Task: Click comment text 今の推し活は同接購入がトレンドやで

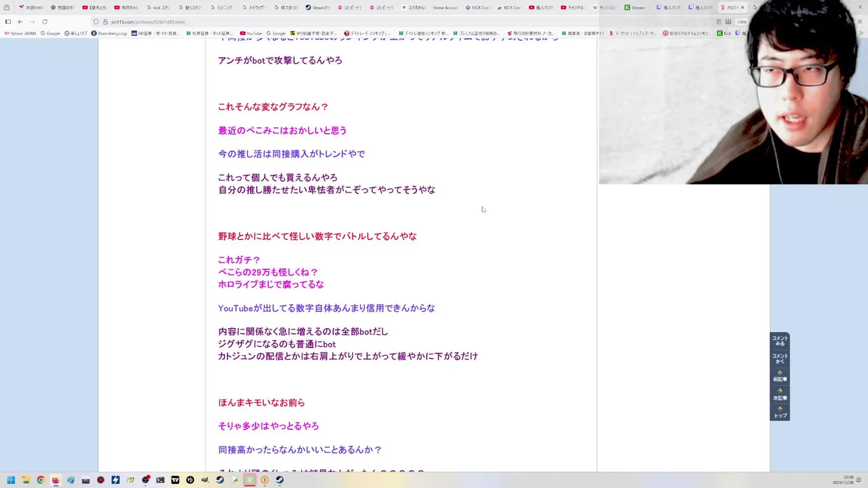Action: 292,154
